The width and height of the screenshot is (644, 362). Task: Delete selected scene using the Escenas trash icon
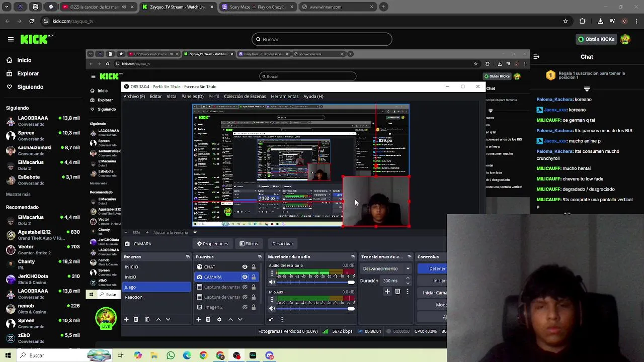[136, 319]
